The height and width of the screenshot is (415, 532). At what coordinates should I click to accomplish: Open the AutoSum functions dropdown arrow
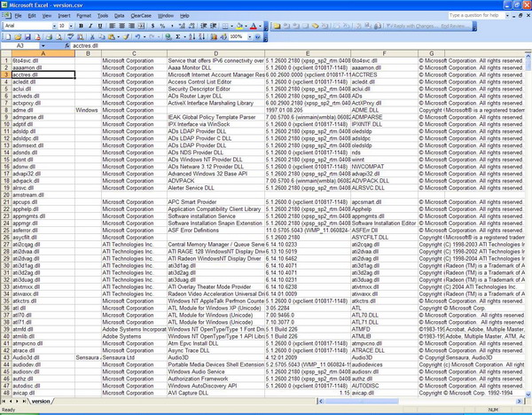click(x=184, y=37)
